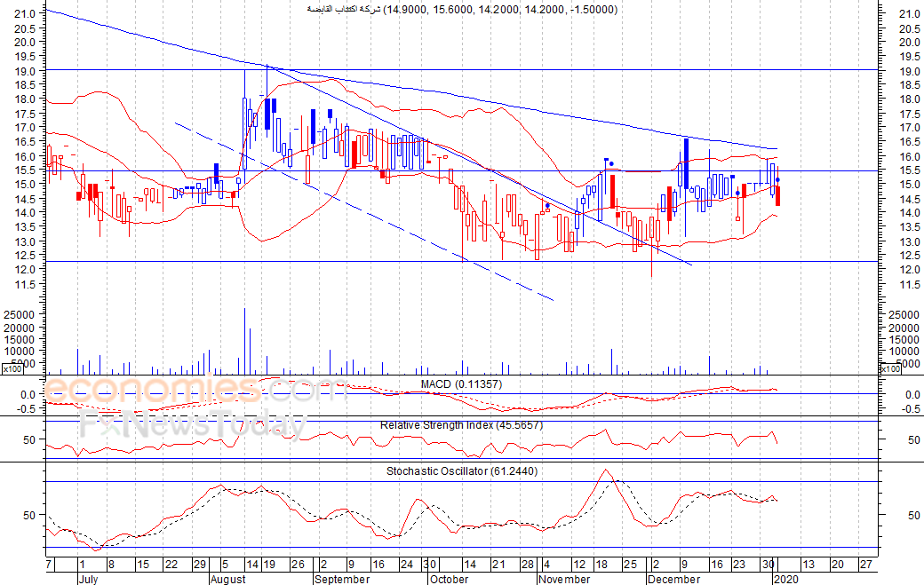Click the MACD indicator title label
The image size is (924, 585).
tap(461, 384)
